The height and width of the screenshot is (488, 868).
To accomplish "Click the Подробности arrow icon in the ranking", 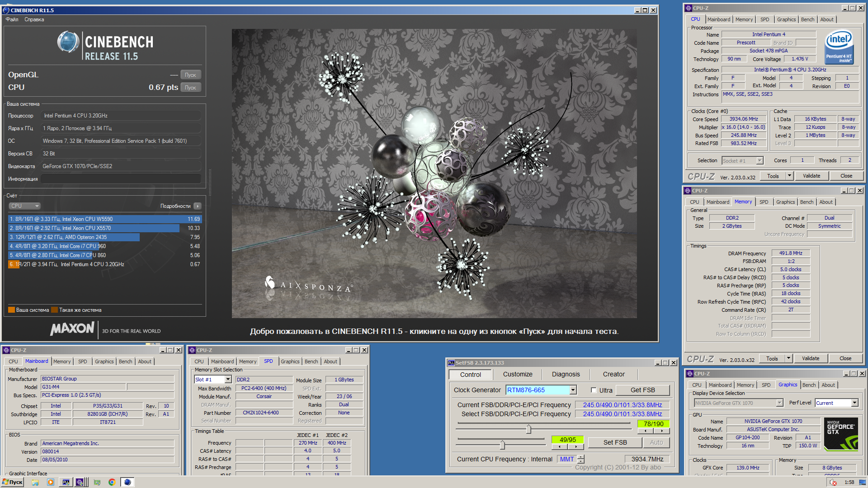I will pos(198,206).
